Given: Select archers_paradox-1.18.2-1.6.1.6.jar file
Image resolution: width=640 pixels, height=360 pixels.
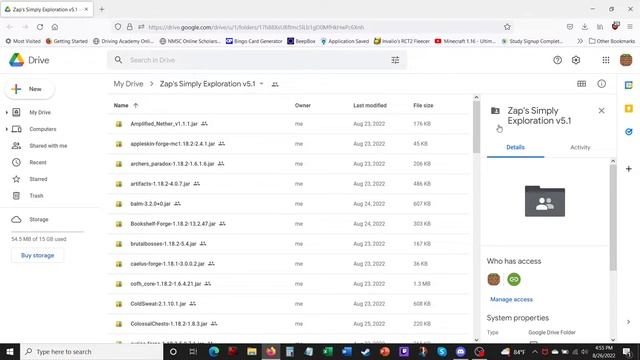Looking at the screenshot, I should click(289, 164).
